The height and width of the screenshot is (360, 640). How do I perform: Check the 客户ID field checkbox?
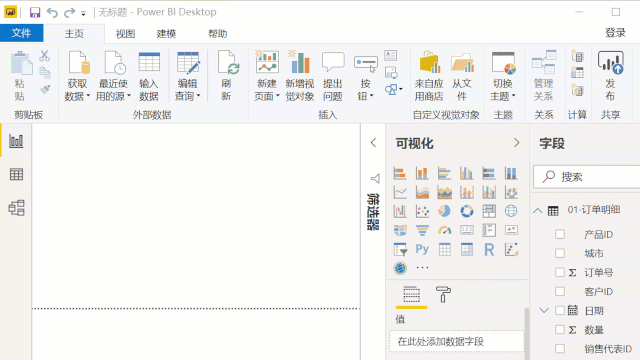[x=560, y=291]
